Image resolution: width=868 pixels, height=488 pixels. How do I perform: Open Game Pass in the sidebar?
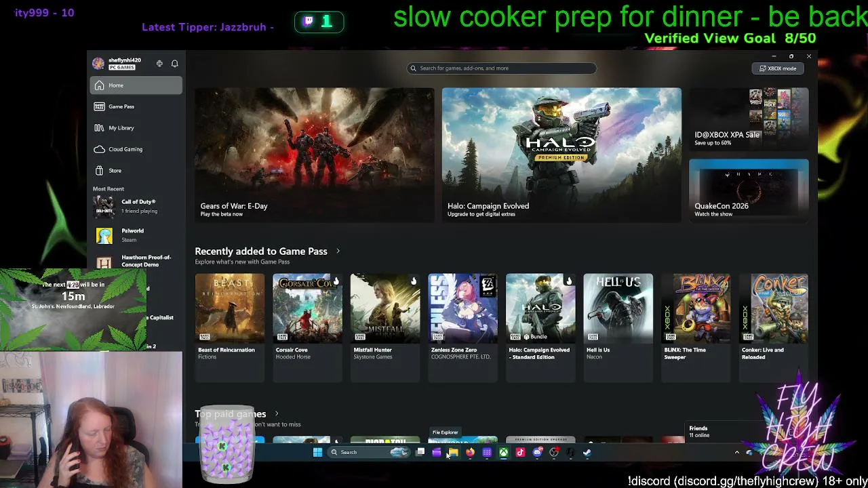click(136, 106)
